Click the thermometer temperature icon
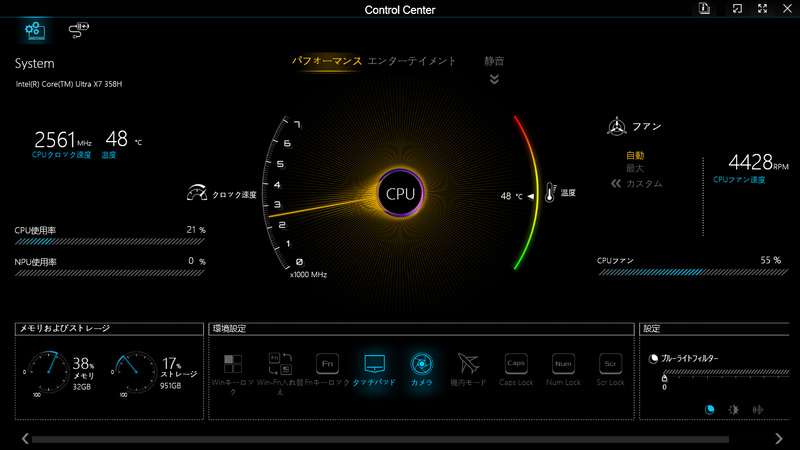Viewport: 800px width, 450px height. (550, 192)
